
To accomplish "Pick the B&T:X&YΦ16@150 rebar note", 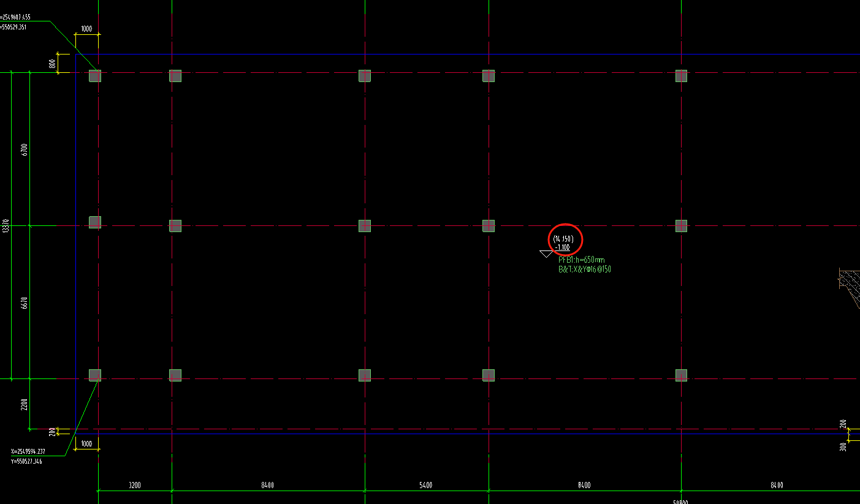I will tap(585, 269).
